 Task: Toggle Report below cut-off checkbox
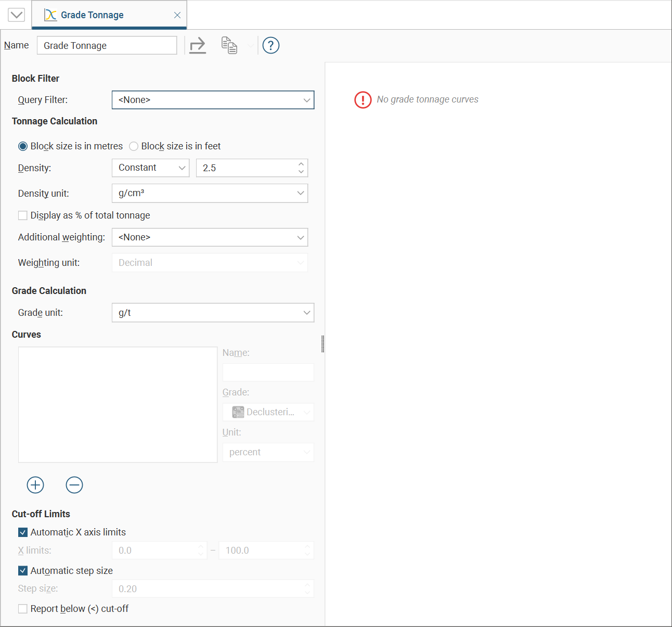tap(23, 609)
